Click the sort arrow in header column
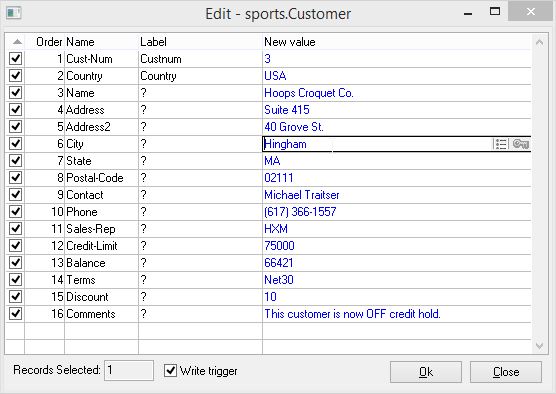This screenshot has height=394, width=556. point(17,42)
